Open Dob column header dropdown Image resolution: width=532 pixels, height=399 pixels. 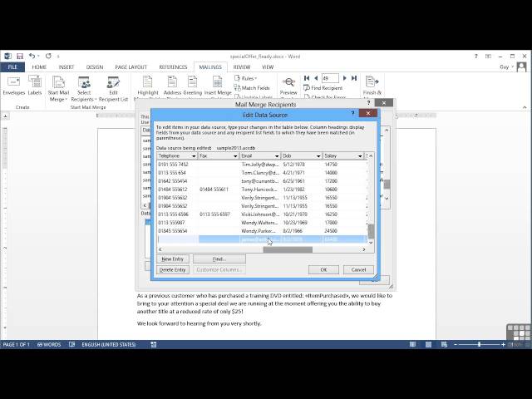tap(318, 156)
